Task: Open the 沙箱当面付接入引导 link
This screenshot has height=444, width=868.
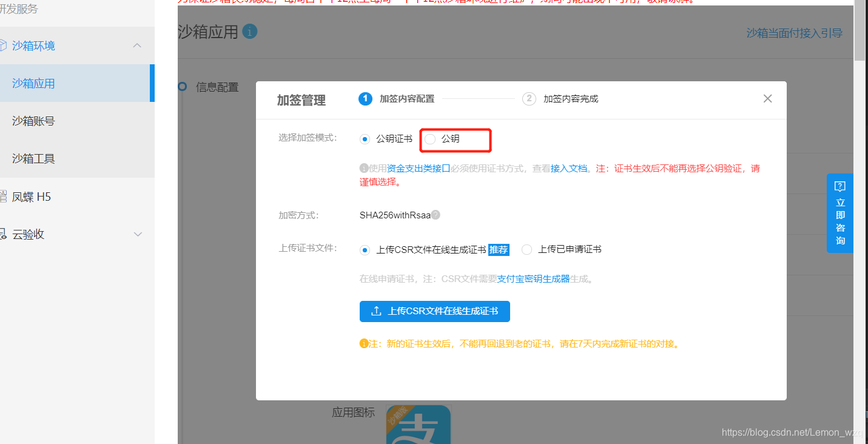Action: click(794, 33)
